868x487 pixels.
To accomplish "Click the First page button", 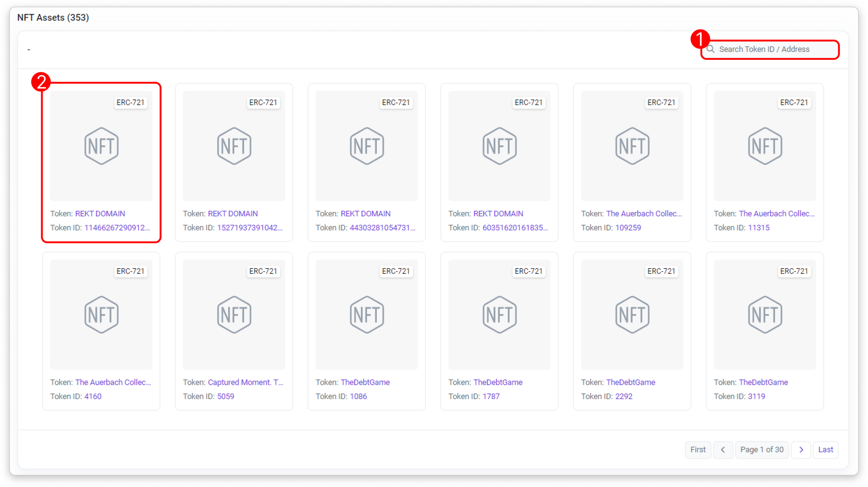I will pos(698,450).
